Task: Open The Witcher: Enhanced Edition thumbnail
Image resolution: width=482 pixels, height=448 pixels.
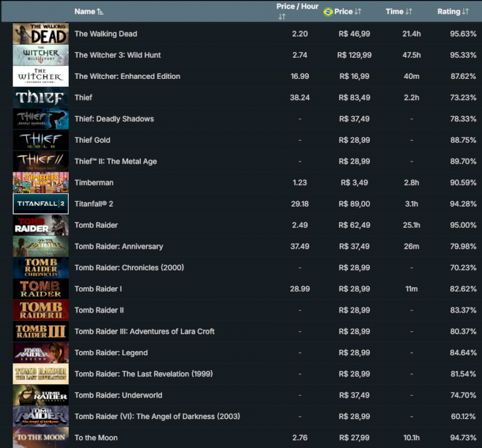Action: [x=40, y=76]
